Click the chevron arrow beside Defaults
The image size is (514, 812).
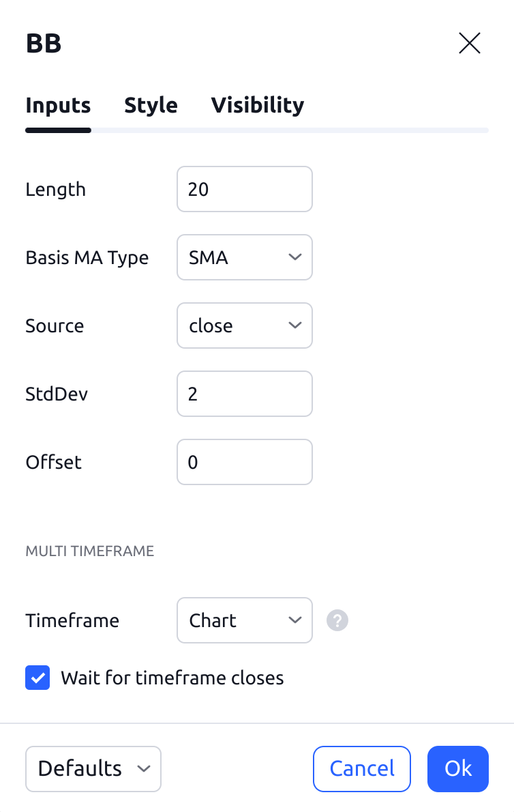coord(143,768)
